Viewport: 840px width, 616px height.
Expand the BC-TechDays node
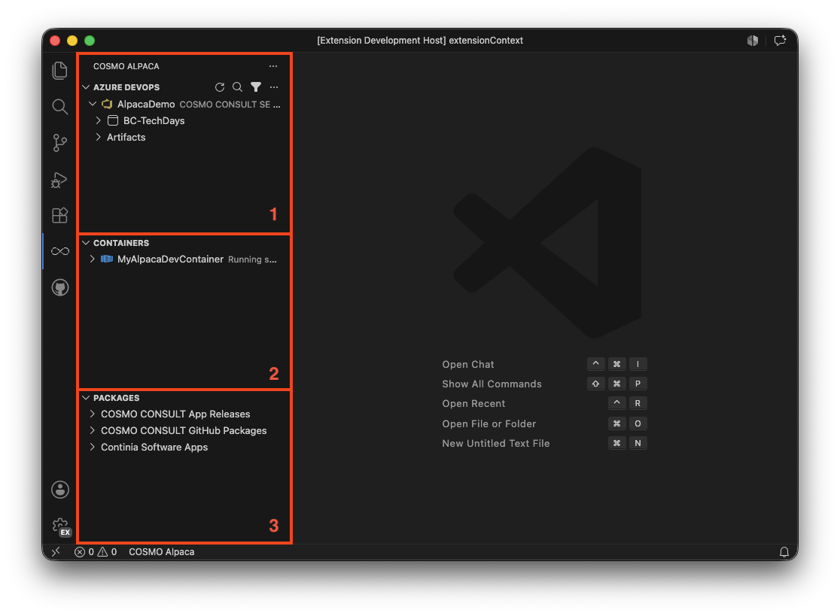[x=99, y=120]
